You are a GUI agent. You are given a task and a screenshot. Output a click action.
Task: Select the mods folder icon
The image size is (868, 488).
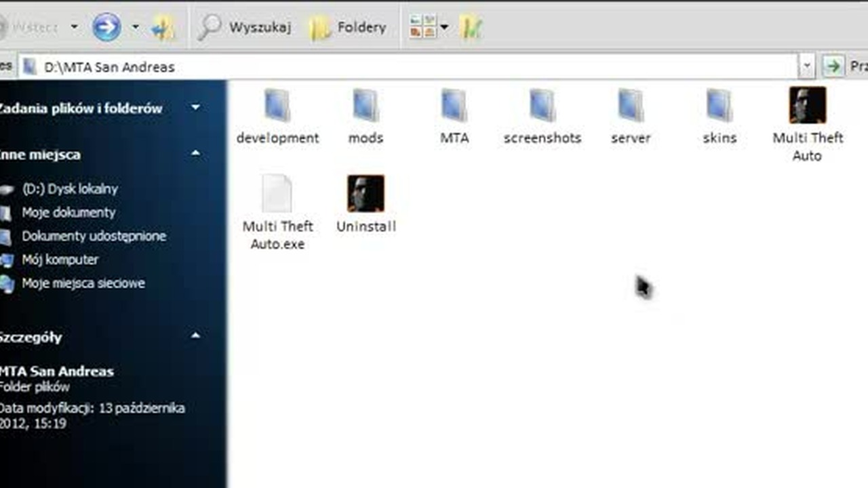pyautogui.click(x=366, y=106)
